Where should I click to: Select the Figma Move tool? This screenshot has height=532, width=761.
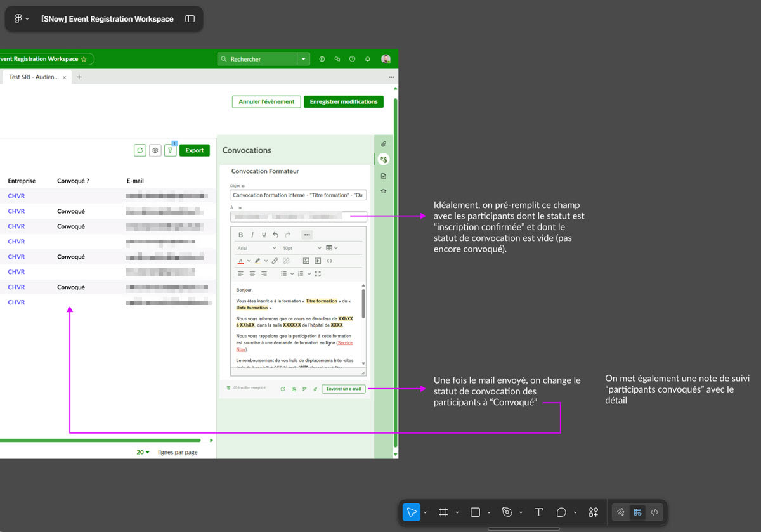412,512
